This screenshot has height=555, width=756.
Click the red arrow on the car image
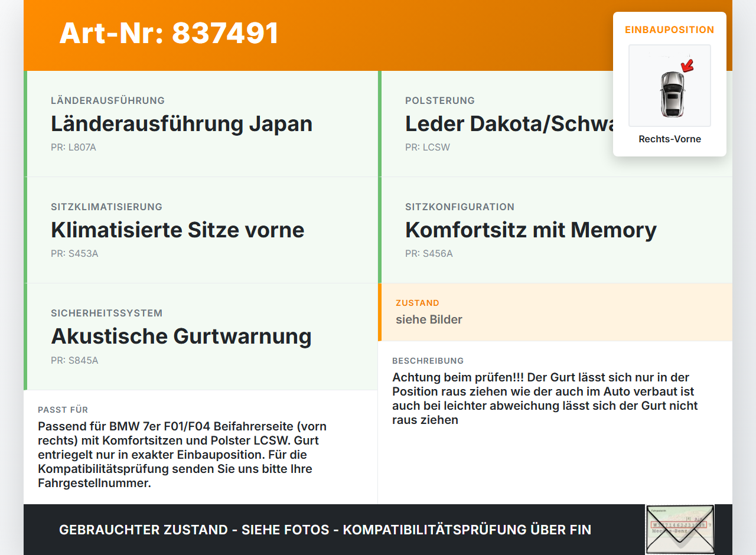[x=687, y=65]
